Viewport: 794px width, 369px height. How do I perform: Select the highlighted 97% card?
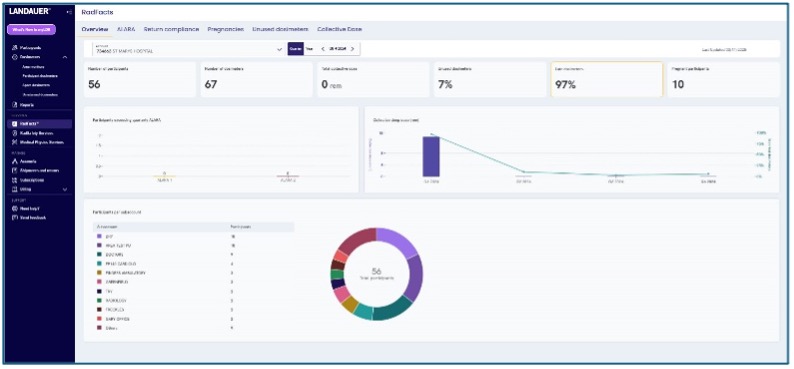607,79
